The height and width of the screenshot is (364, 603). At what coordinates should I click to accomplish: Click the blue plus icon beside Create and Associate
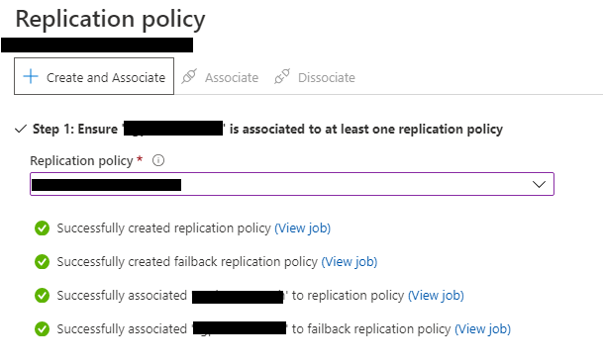pos(31,76)
